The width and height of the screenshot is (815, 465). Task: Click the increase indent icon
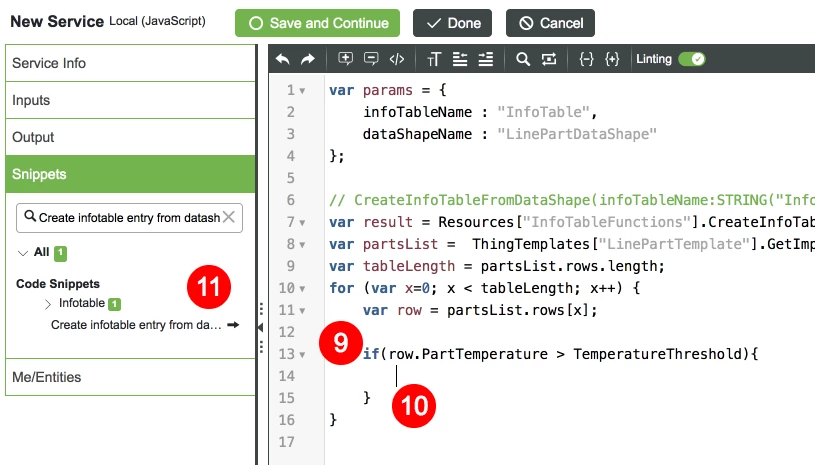pyautogui.click(x=486, y=59)
